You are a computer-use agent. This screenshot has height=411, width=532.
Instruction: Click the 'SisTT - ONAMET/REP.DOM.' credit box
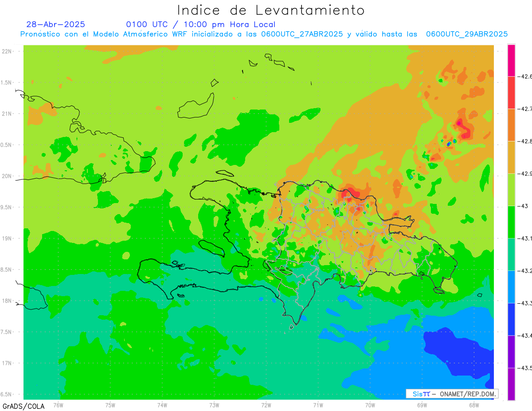(x=452, y=394)
